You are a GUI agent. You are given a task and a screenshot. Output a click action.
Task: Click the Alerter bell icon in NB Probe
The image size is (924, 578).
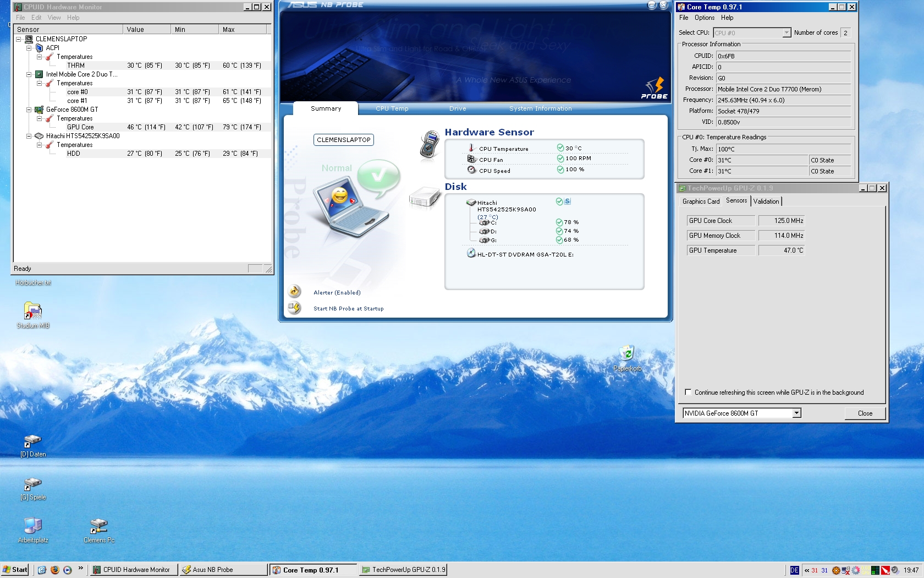[295, 291]
